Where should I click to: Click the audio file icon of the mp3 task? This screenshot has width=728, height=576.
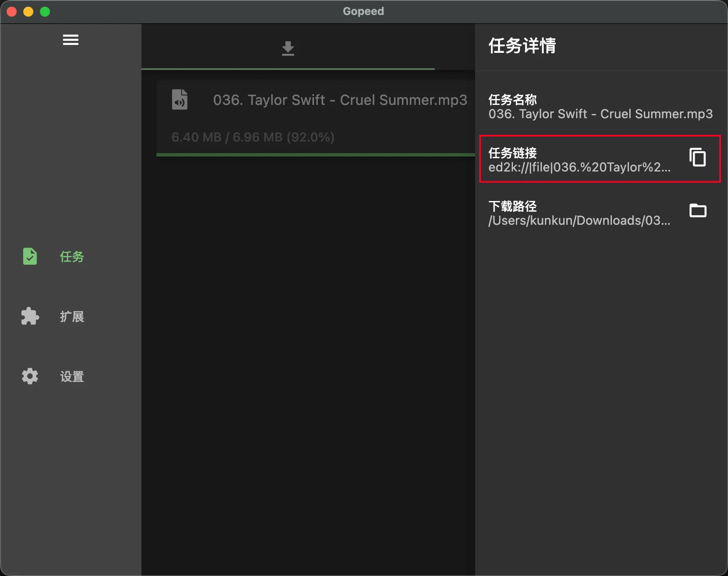(x=179, y=99)
